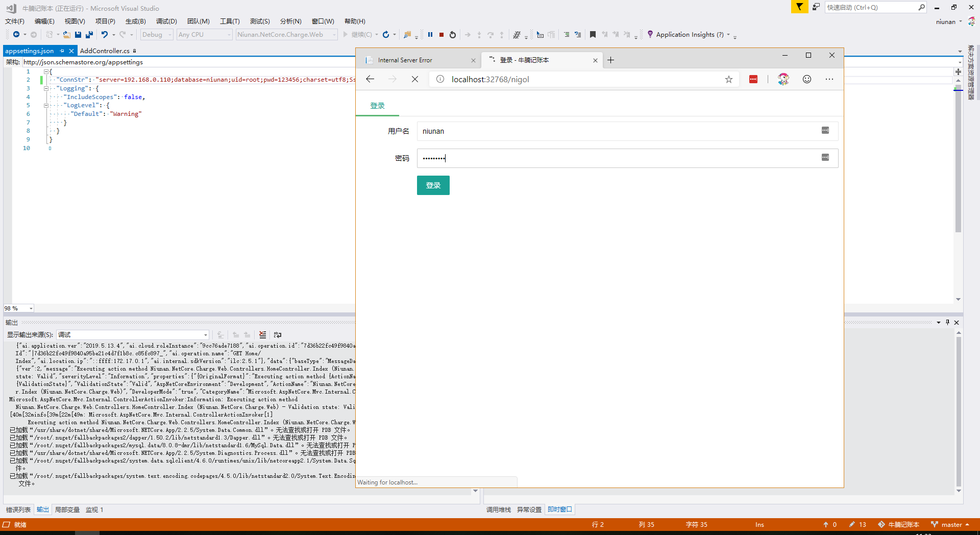Click the feedback icon next to Quick Launch
This screenshot has width=980, height=535.
(x=816, y=7)
